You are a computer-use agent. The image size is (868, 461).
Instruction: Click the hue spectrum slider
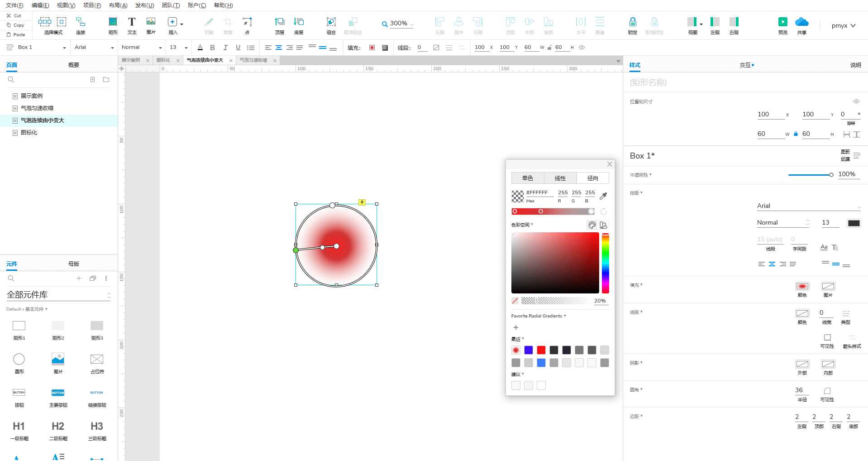(x=606, y=263)
